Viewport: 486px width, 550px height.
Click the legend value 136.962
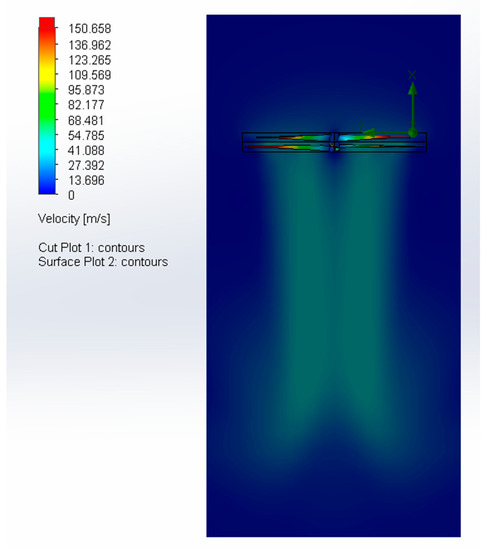pos(89,45)
